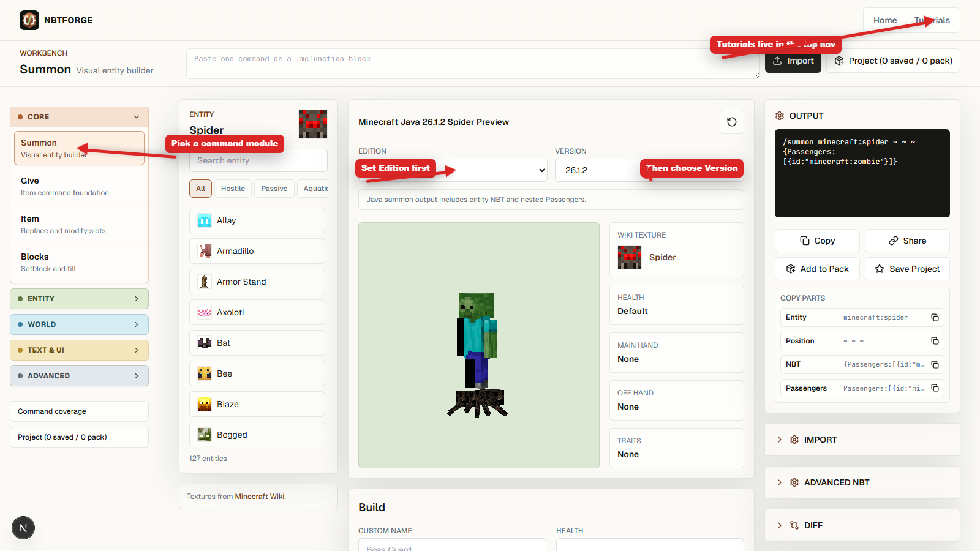Save the project
This screenshot has width=980, height=551.
point(907,269)
